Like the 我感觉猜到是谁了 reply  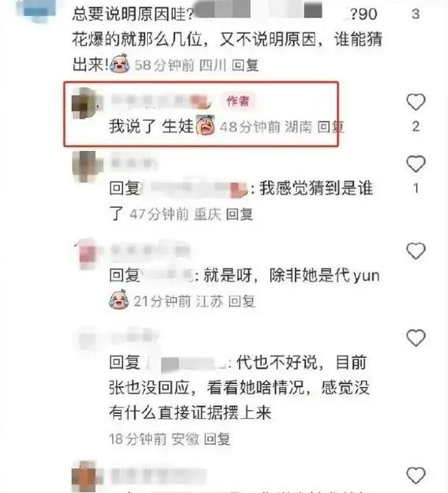coord(416,164)
